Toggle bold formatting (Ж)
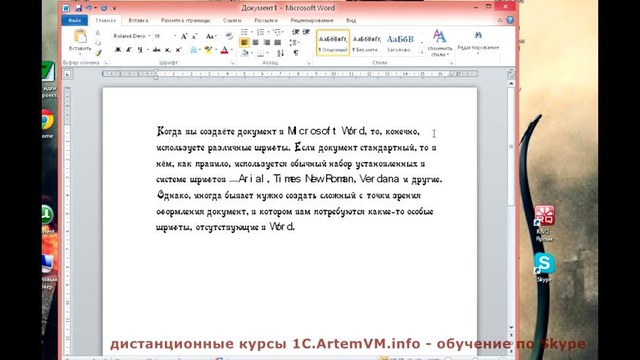 tap(118, 50)
